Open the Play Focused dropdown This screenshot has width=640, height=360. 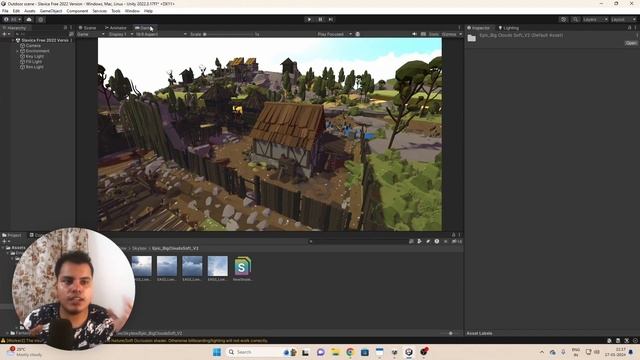[x=334, y=34]
